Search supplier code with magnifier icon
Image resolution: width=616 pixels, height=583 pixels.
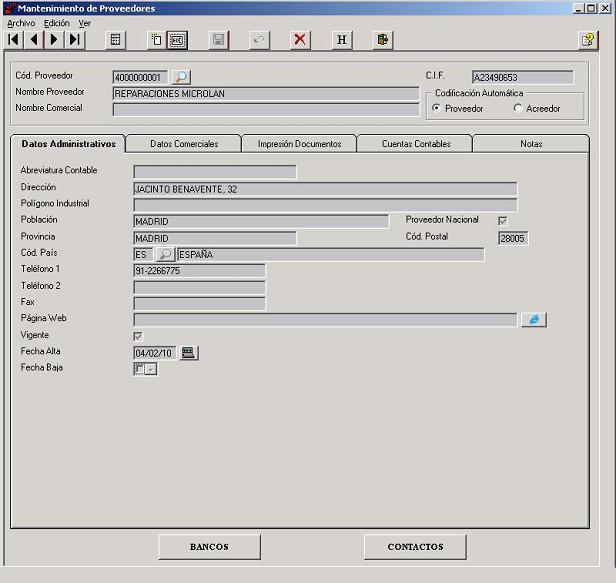click(x=181, y=77)
